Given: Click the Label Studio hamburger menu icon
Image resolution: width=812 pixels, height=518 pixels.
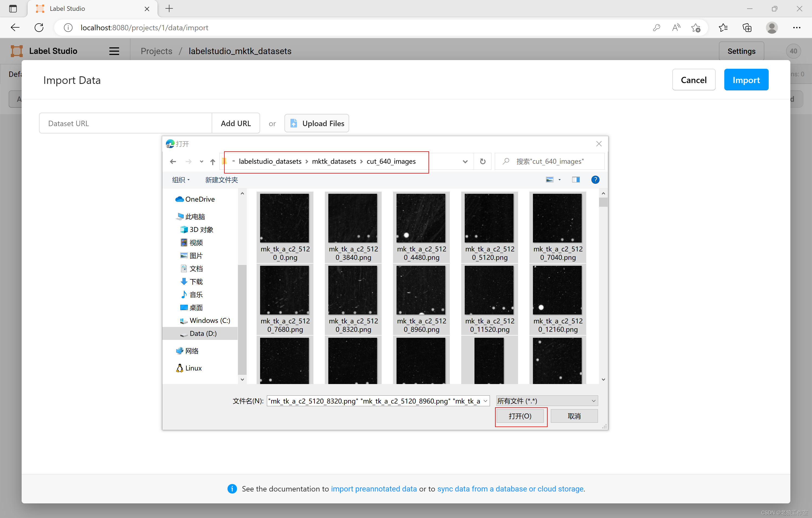Looking at the screenshot, I should point(114,51).
